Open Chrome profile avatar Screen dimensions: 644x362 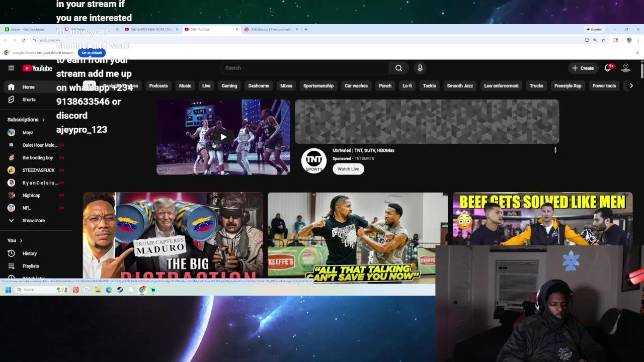click(x=629, y=40)
